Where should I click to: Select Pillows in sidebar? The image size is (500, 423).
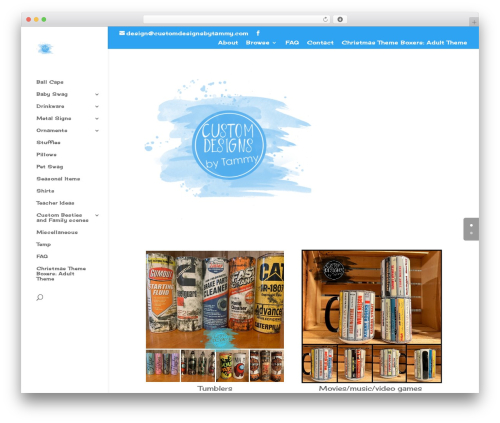coord(46,154)
